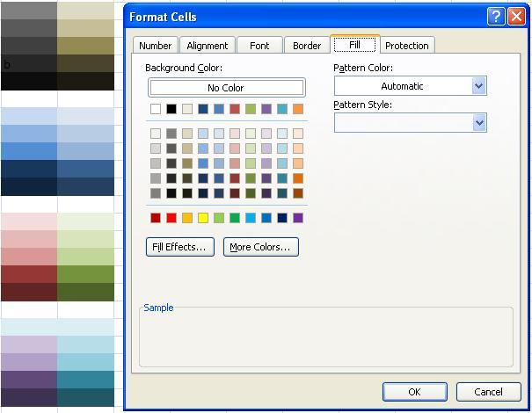Select the black swatch in the top theme row
The image size is (532, 413).
[171, 109]
